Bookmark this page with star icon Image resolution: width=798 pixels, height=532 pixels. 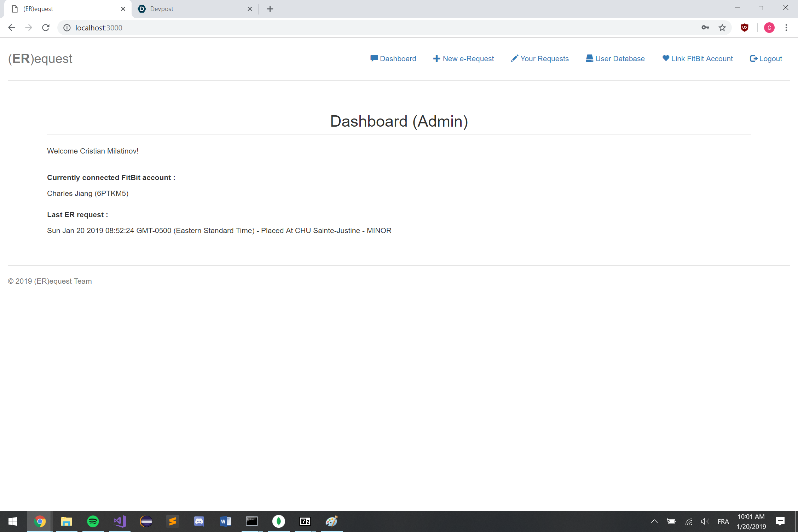[x=722, y=28]
